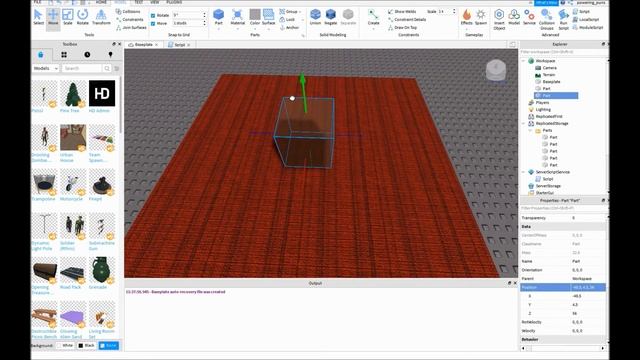Click the Union solid modeling button

coord(316,17)
